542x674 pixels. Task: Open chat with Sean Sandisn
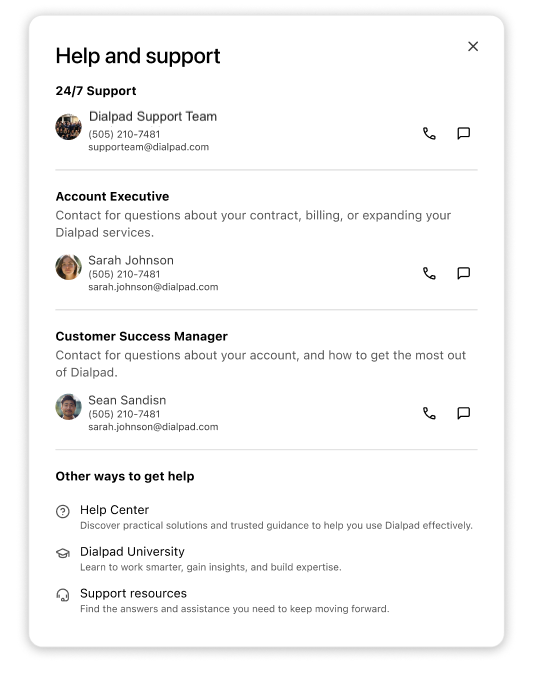coord(463,413)
